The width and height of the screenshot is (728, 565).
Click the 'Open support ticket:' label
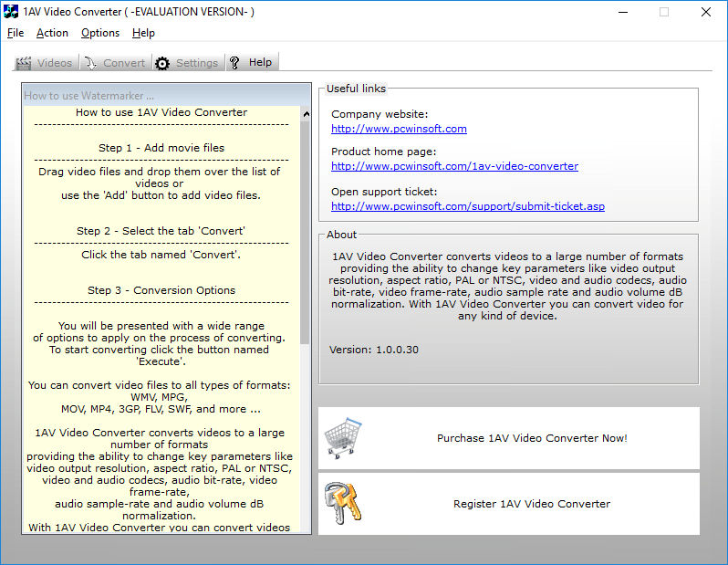[x=384, y=192]
